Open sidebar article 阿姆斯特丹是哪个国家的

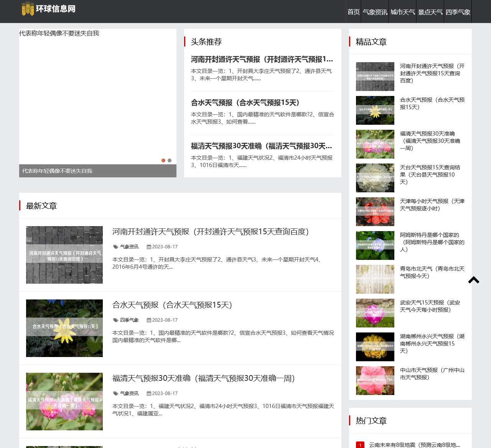(432, 242)
